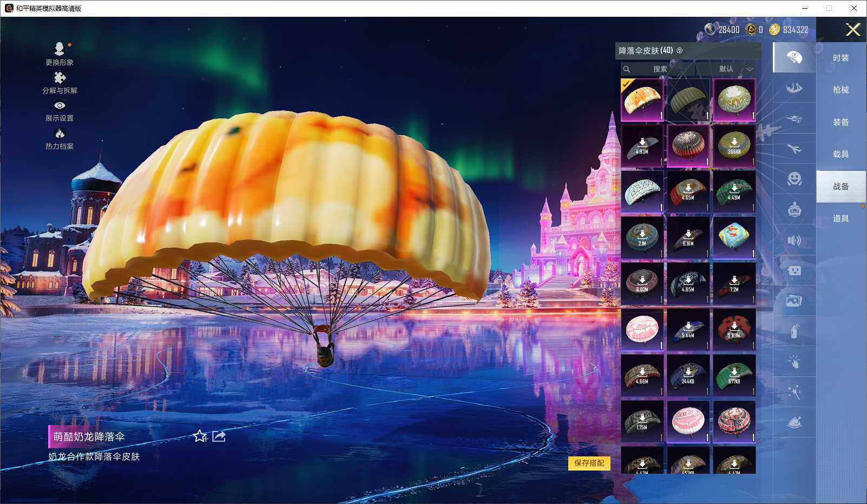
Task: Switch to the 枪械 tab
Action: (x=840, y=90)
